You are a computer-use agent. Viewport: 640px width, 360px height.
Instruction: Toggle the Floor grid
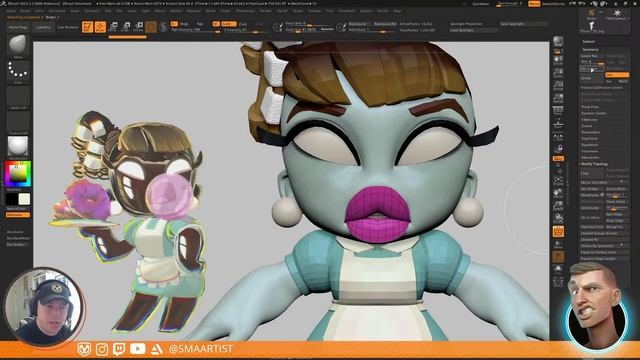pos(558,124)
